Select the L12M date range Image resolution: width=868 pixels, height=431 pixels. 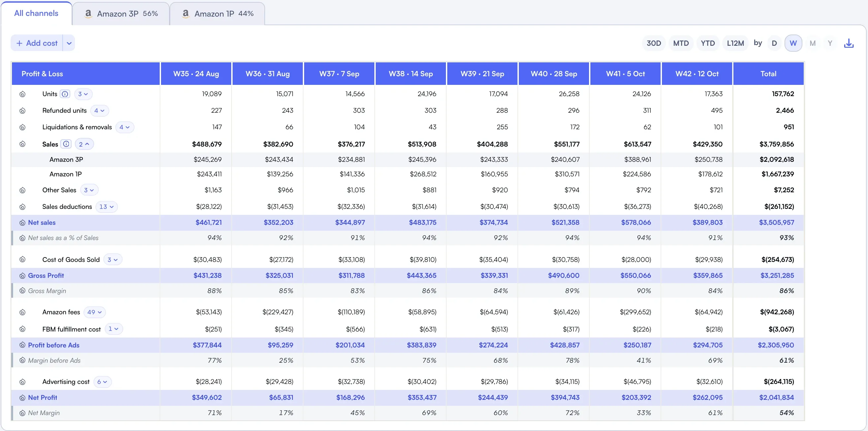(x=735, y=43)
